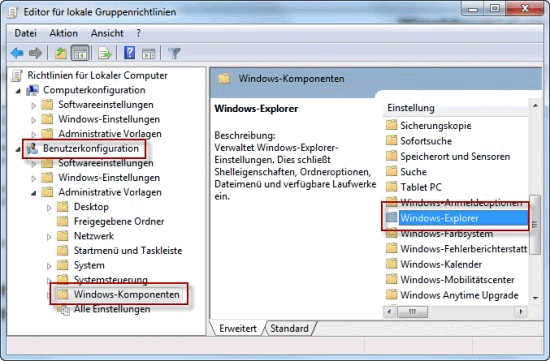This screenshot has width=550, height=361.
Task: Expand the System tree node
Action: [49, 266]
